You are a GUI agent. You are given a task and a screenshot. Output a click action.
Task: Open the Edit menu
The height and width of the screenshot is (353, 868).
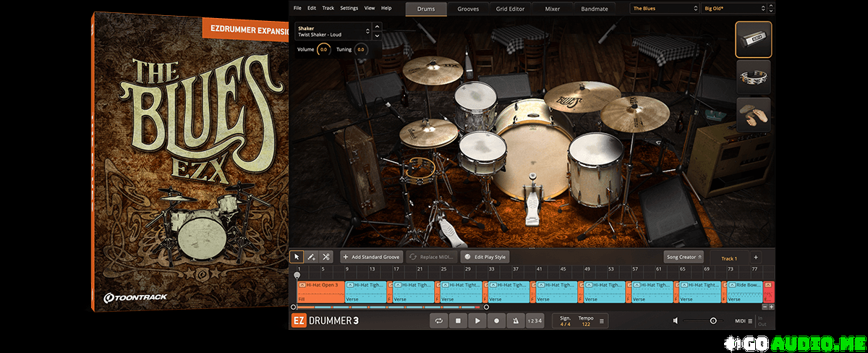pyautogui.click(x=312, y=8)
